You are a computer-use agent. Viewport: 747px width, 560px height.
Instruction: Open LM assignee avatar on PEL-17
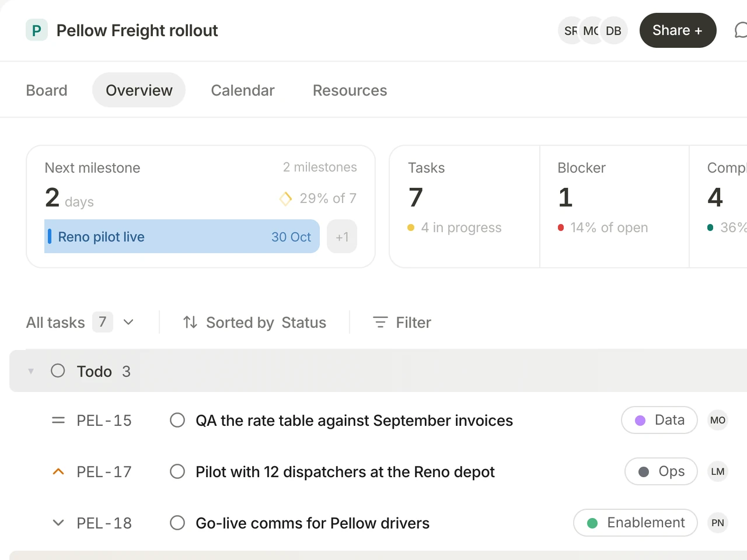(x=718, y=471)
